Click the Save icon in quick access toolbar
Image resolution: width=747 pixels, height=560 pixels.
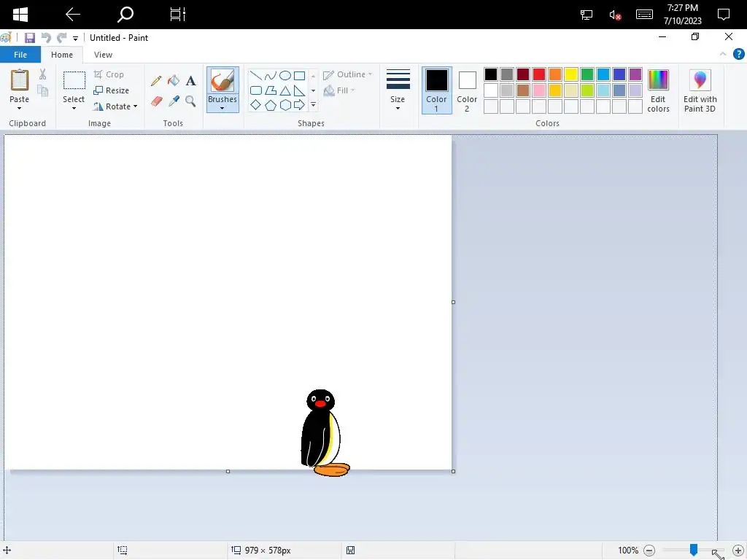[30, 38]
